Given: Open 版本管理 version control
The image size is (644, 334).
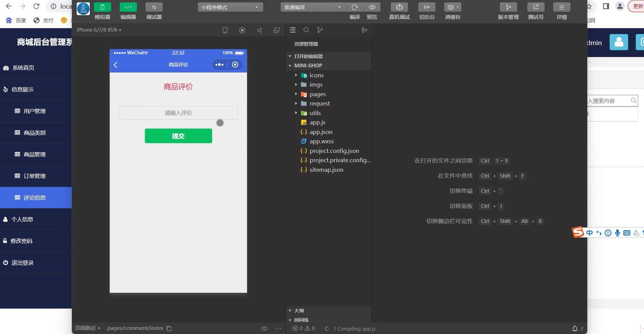Looking at the screenshot, I should click(x=508, y=7).
